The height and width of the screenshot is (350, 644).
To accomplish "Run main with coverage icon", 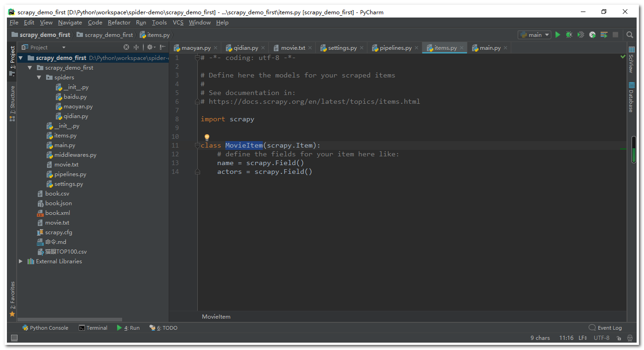I will click(x=581, y=35).
